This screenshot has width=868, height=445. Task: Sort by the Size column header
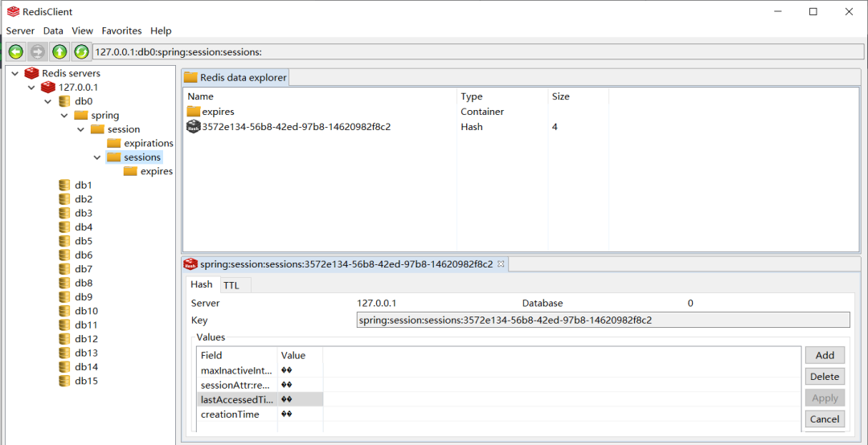click(x=579, y=96)
